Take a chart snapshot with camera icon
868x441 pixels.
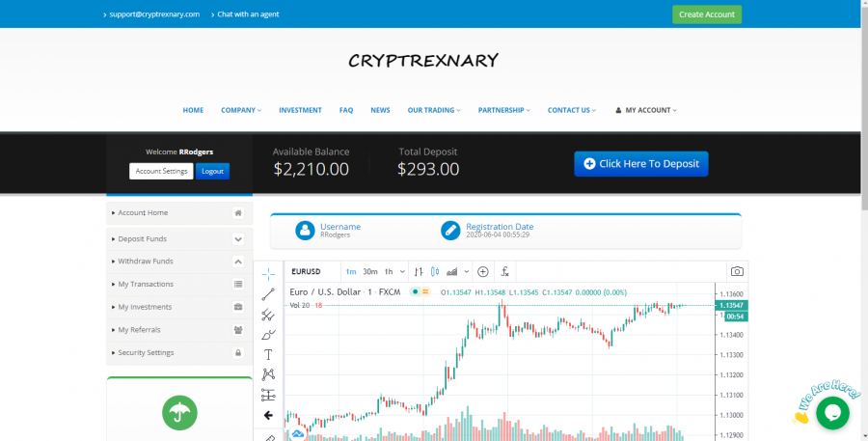pos(737,271)
